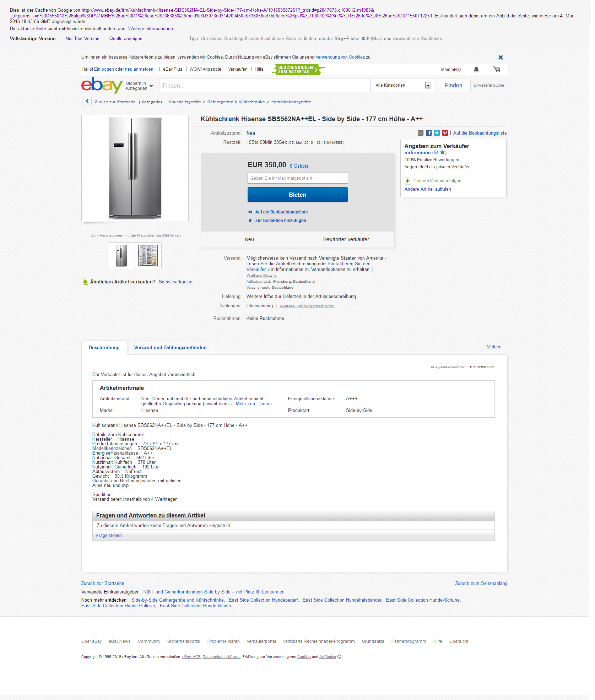This screenshot has width=595, height=700.
Task: Click Kombinationsgeräte breadcrumb
Action: (291, 102)
